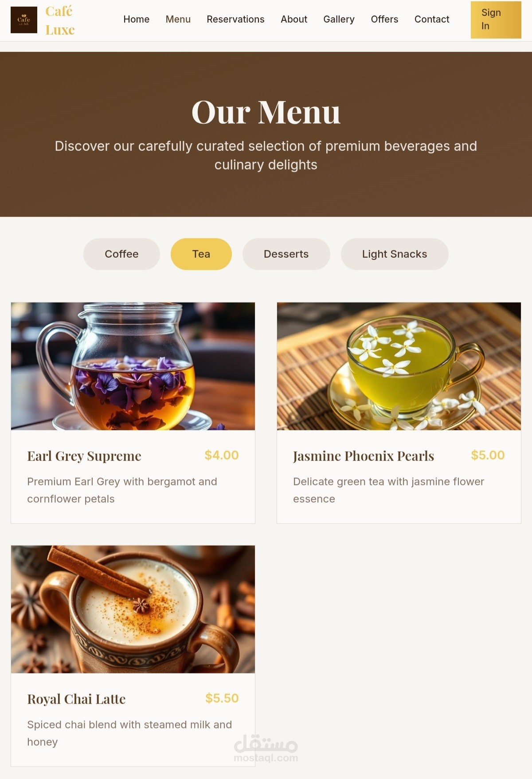Show the Light Snacks category
Viewport: 532px width, 779px height.
coord(395,254)
